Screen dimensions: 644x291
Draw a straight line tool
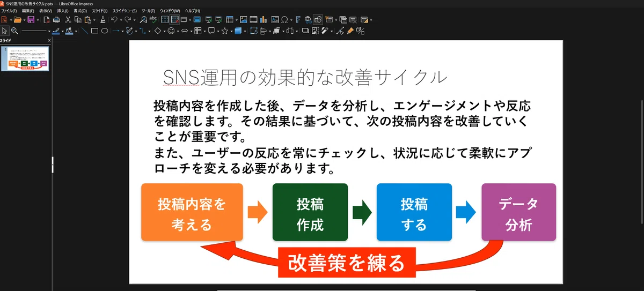[84, 31]
